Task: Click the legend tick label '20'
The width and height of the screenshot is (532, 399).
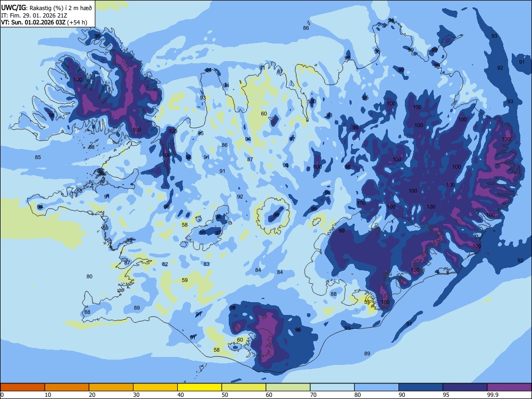Action: (92, 395)
